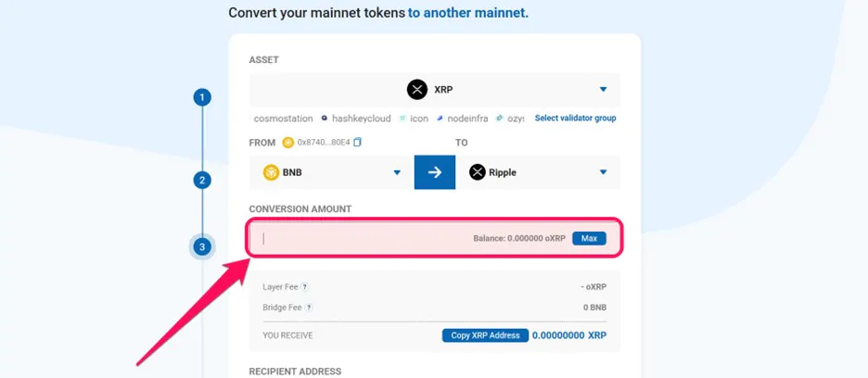The image size is (868, 378).
Task: Click the XRP logo in the Asset selector
Action: [x=417, y=89]
